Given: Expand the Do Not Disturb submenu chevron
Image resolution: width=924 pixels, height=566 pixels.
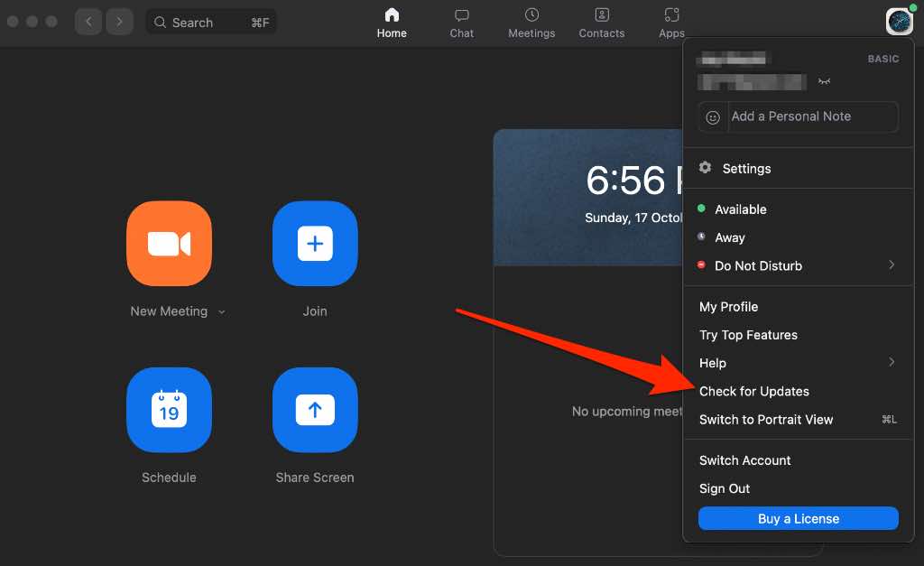Looking at the screenshot, I should click(892, 264).
